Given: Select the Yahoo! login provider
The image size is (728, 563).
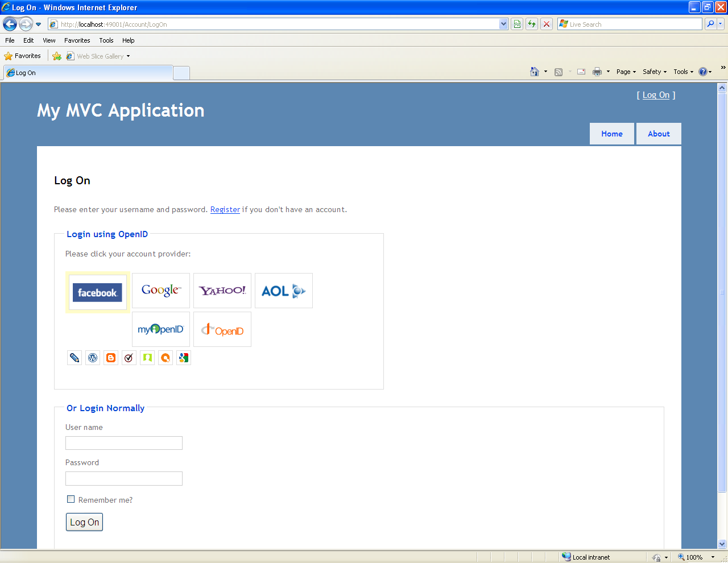Looking at the screenshot, I should (222, 291).
